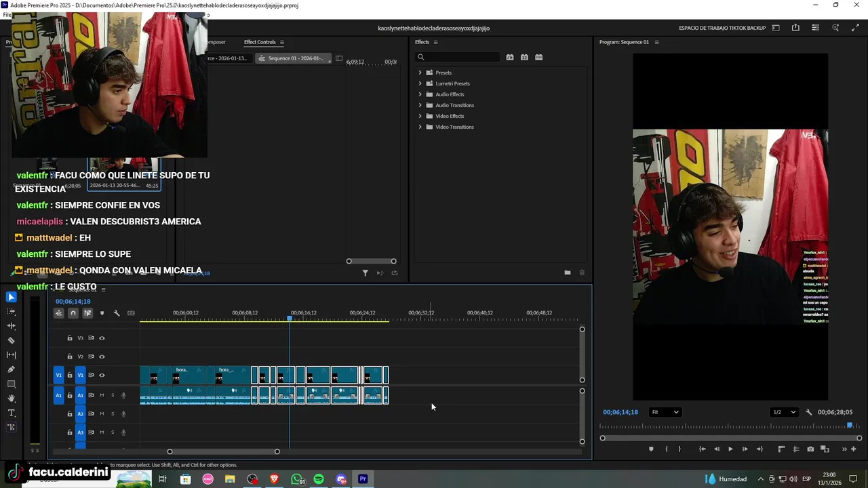The width and height of the screenshot is (868, 488).
Task: Open the Fit zoom level dropdown
Action: point(665,412)
